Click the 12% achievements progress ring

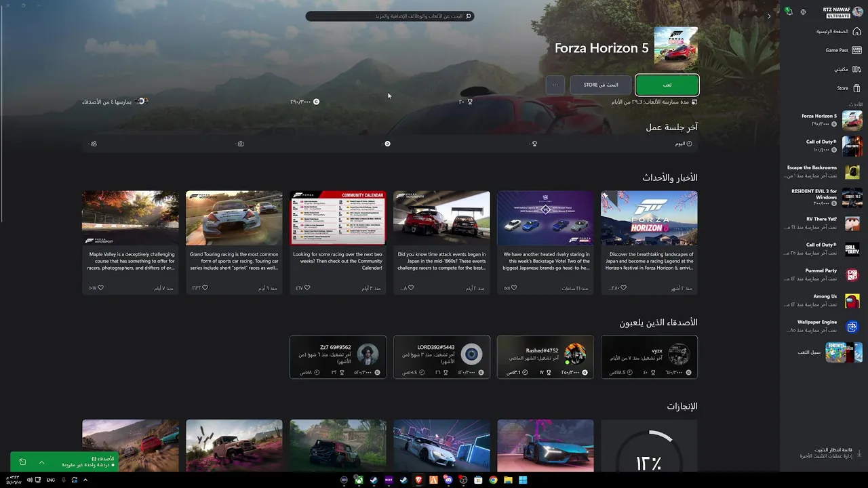[649, 451]
